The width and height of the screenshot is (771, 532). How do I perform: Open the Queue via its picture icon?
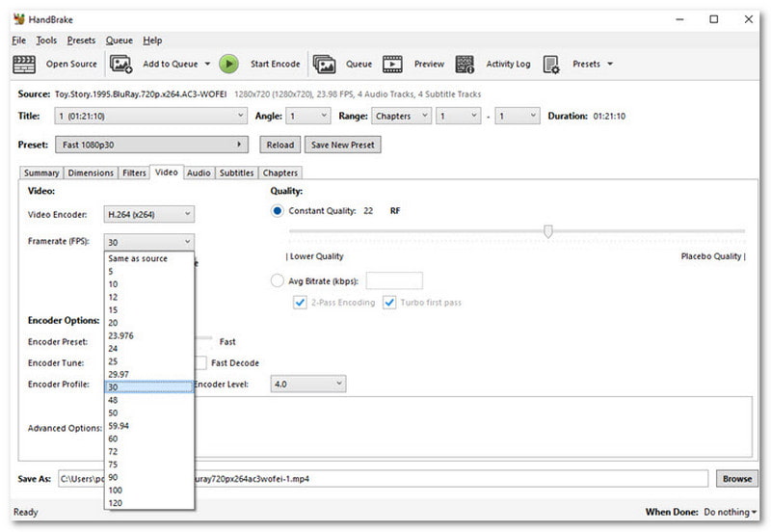(324, 65)
